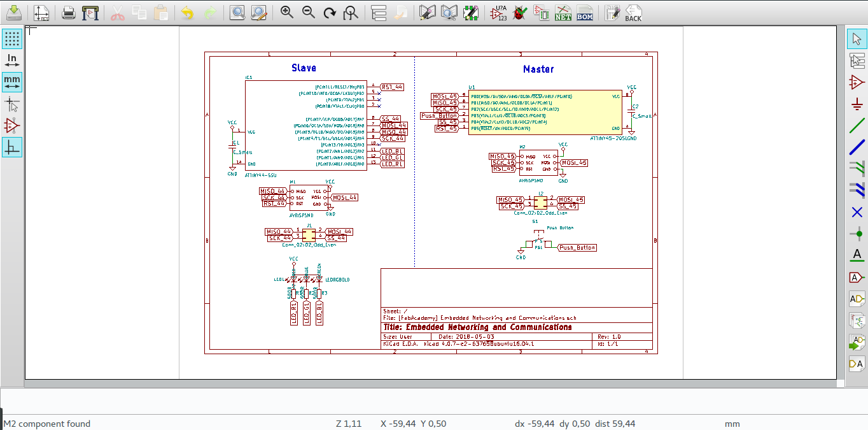This screenshot has width=868, height=430.
Task: Select the Place Power Port tool
Action: 857,104
